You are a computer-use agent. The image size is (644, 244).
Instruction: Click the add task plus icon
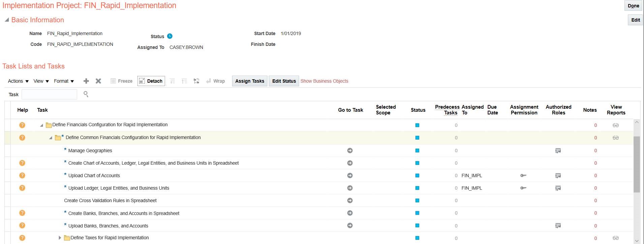[x=86, y=81]
